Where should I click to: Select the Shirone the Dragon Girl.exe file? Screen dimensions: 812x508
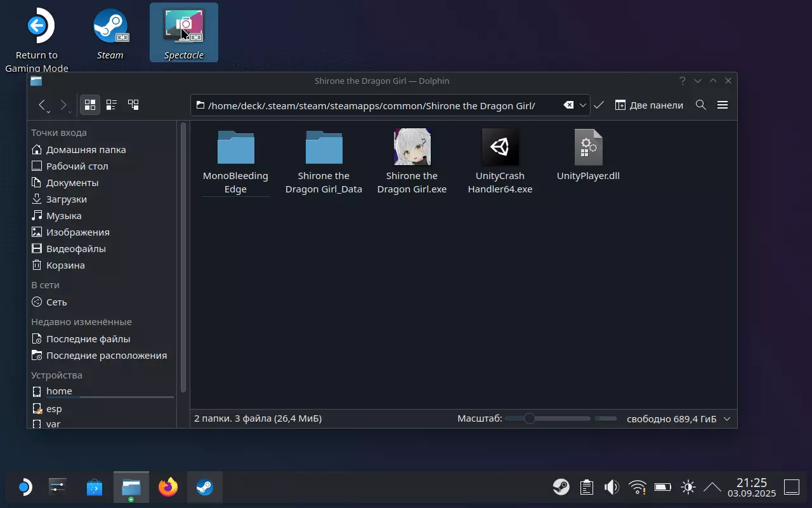[x=412, y=162]
